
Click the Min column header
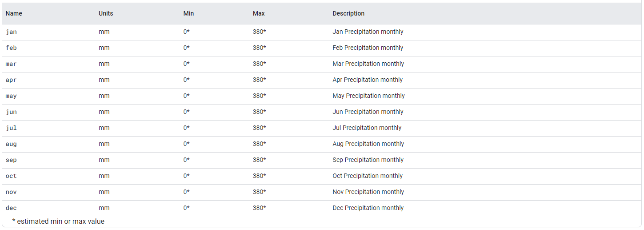click(188, 13)
